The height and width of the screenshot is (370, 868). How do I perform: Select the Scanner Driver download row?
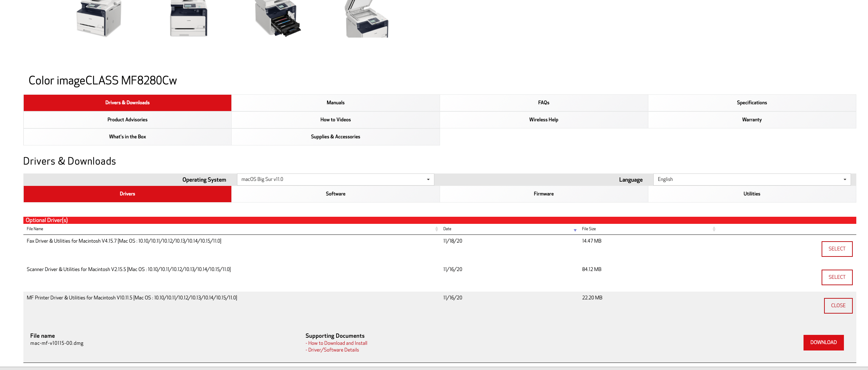click(x=837, y=277)
